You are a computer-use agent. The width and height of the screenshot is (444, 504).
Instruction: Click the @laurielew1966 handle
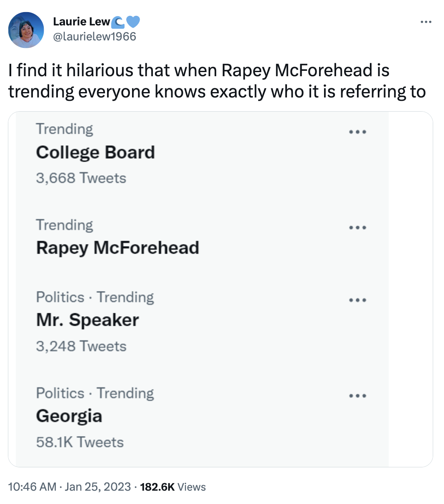94,36
